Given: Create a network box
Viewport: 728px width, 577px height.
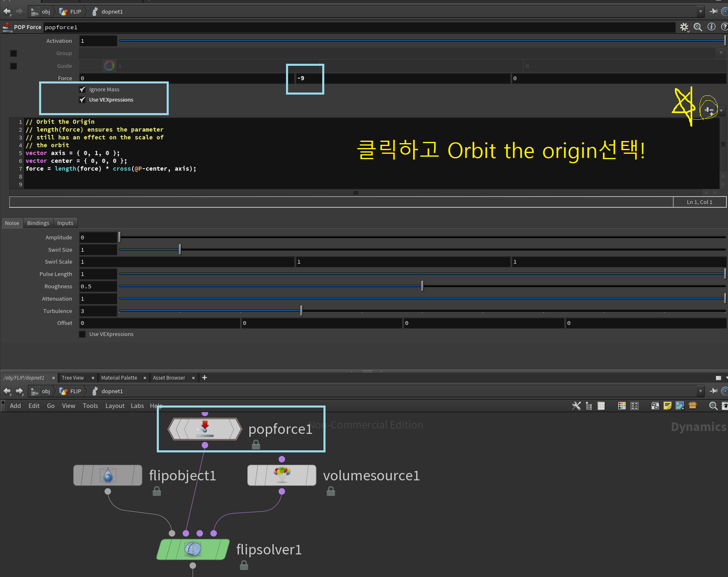Looking at the screenshot, I should coord(655,406).
